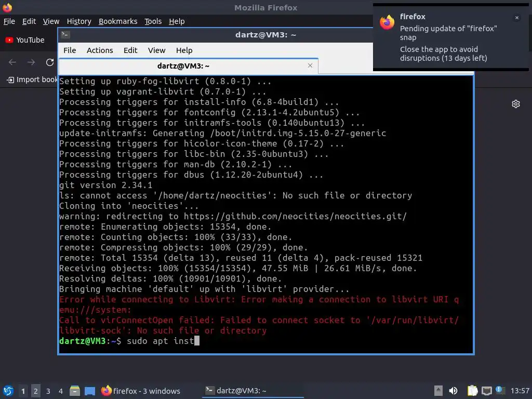Switch to workspace 3 in the pager

(x=48, y=391)
